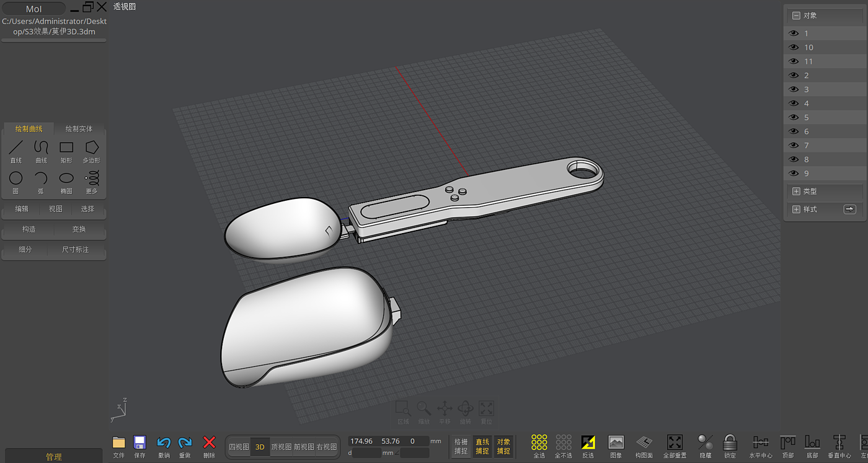Toggle visibility of object 11

pos(793,61)
